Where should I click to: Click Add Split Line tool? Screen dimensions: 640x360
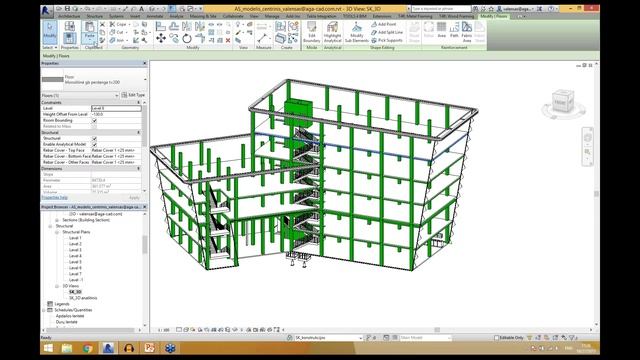point(387,32)
